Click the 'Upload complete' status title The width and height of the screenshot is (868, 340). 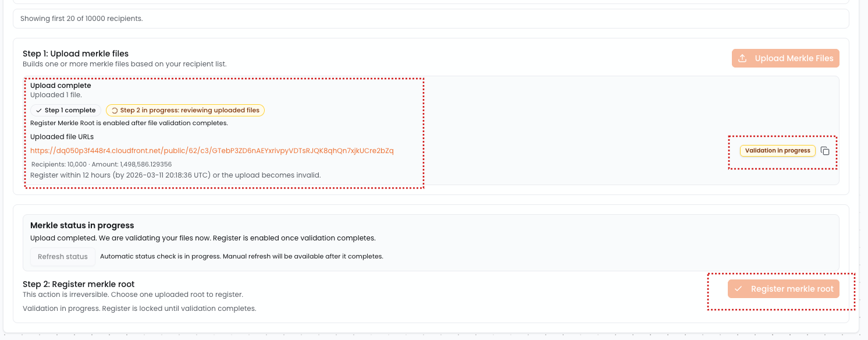(x=61, y=86)
